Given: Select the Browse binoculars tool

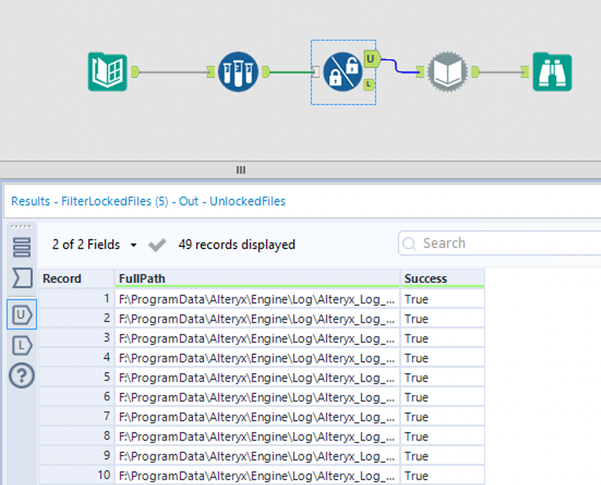Looking at the screenshot, I should [x=552, y=72].
